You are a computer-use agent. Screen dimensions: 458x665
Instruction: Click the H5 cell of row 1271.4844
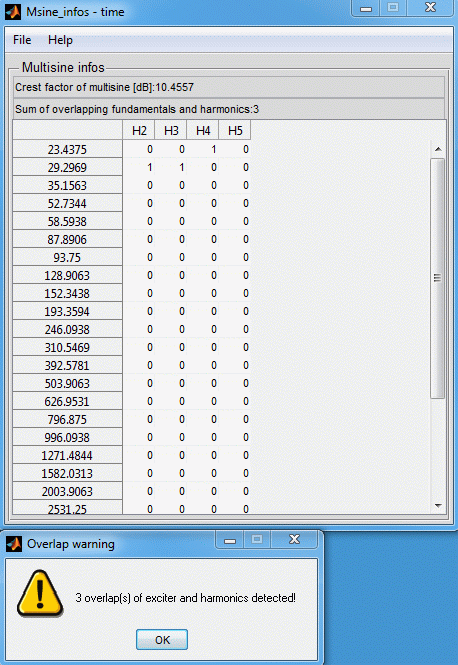click(x=235, y=455)
